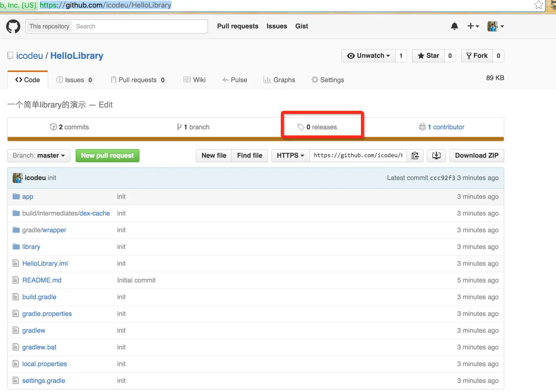
Task: View the watchers count 1
Action: pos(401,56)
